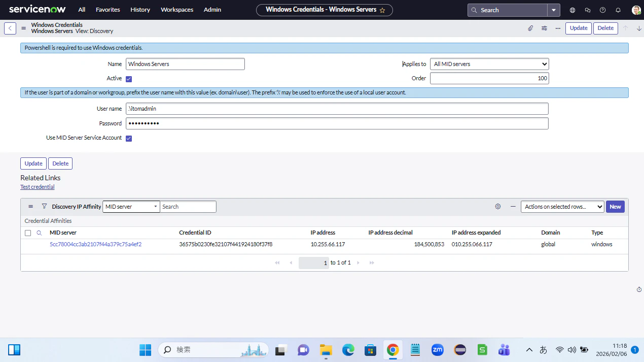Click the top Delete button
Screen dimensions: 644x362
pyautogui.click(x=605, y=28)
